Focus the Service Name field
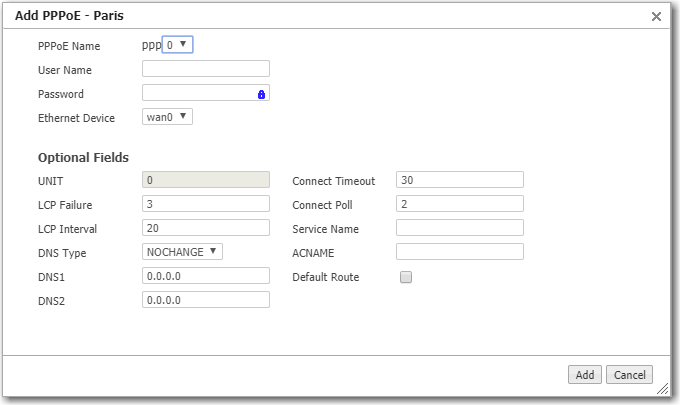The image size is (680, 405). (x=460, y=228)
